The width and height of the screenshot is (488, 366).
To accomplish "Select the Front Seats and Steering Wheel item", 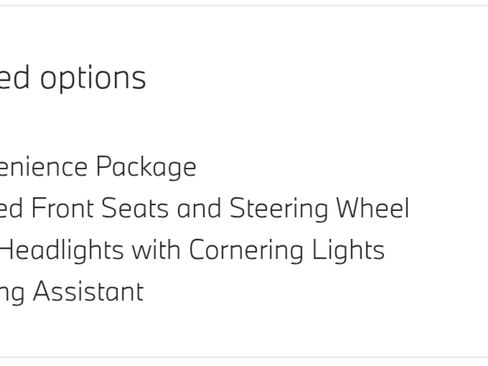I will pyautogui.click(x=205, y=208).
